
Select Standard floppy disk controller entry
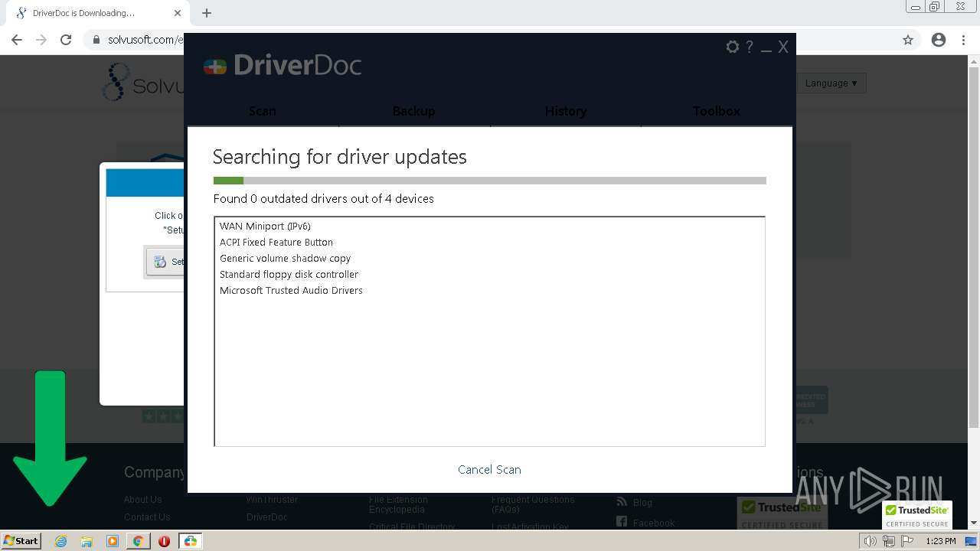289,274
